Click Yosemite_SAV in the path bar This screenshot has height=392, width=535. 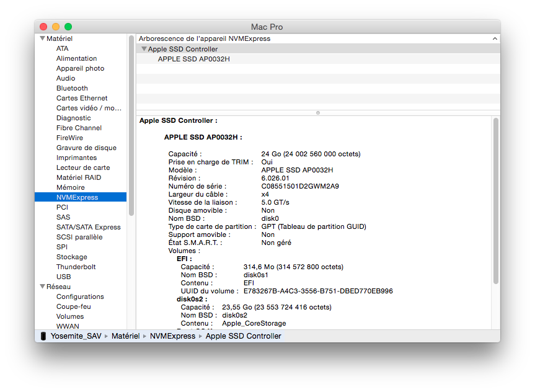coord(76,336)
